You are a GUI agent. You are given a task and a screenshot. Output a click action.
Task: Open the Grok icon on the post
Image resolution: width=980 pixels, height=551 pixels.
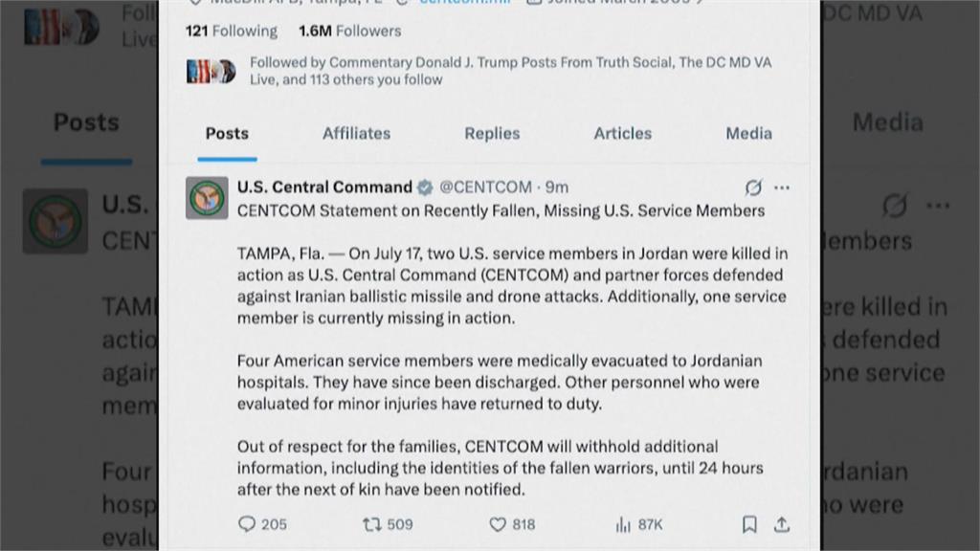click(x=754, y=187)
